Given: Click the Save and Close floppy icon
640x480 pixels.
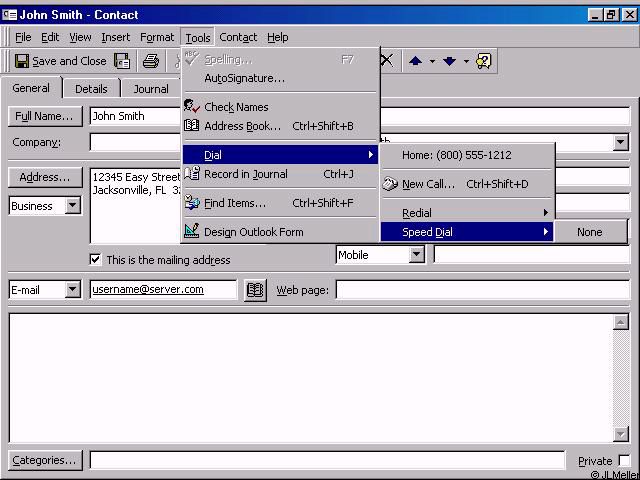Looking at the screenshot, I should click(x=22, y=61).
